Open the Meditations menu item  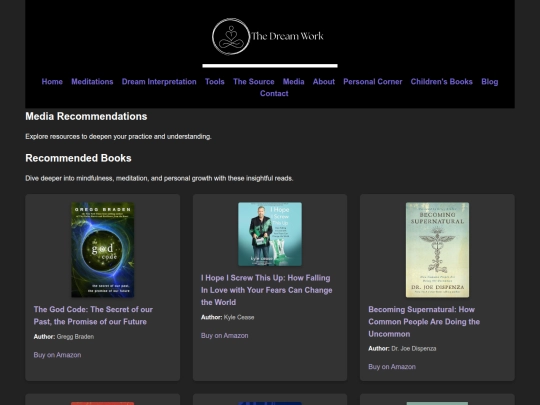(x=92, y=82)
